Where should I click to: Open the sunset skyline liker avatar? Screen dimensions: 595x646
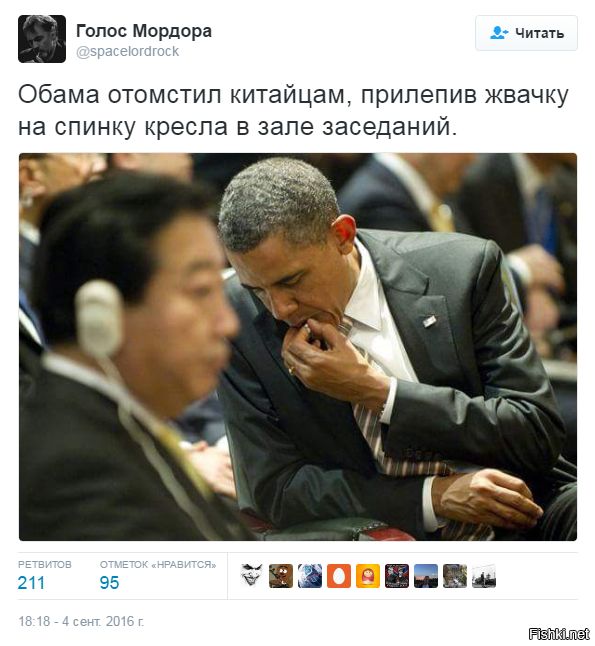point(426,576)
